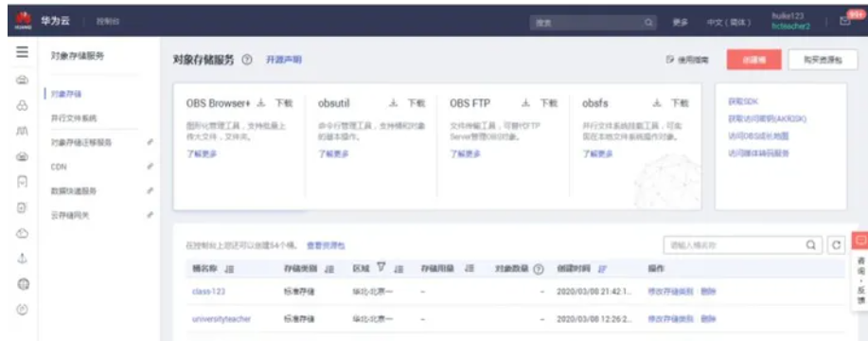
Task: Click 了解更多 under OBS Browser+
Action: (x=202, y=153)
